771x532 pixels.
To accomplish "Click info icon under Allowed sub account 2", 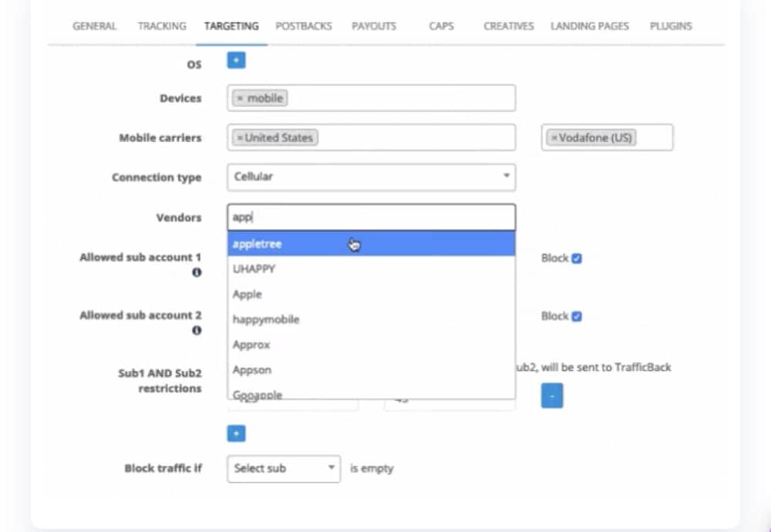I will pyautogui.click(x=197, y=330).
